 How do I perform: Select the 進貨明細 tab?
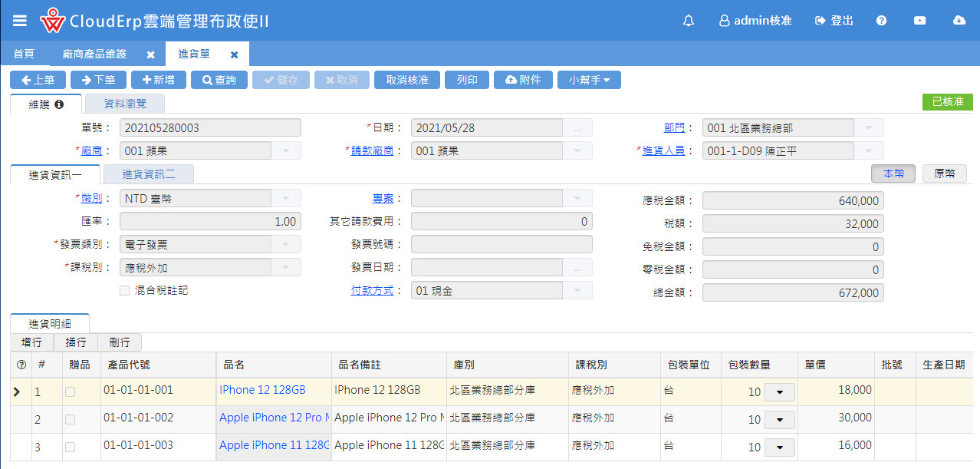pyautogui.click(x=50, y=324)
